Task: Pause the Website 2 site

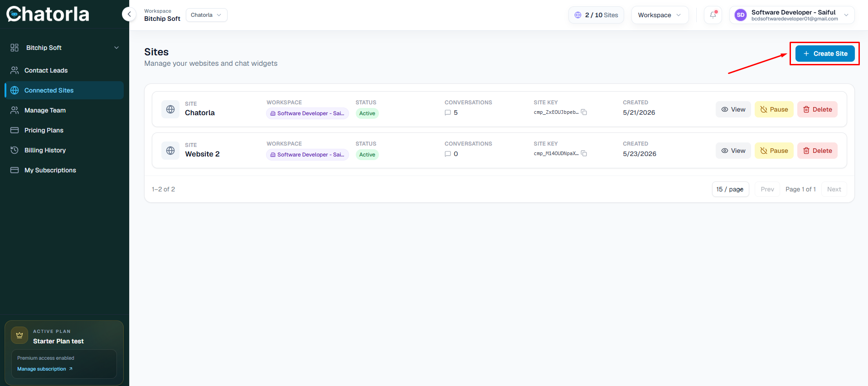Action: coord(774,151)
